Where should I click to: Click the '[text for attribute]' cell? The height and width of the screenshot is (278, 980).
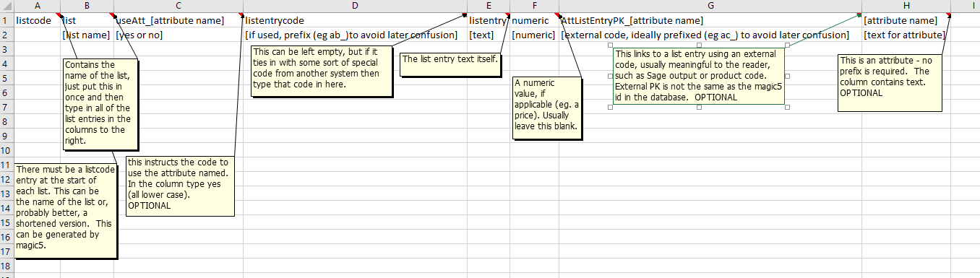[x=906, y=35]
